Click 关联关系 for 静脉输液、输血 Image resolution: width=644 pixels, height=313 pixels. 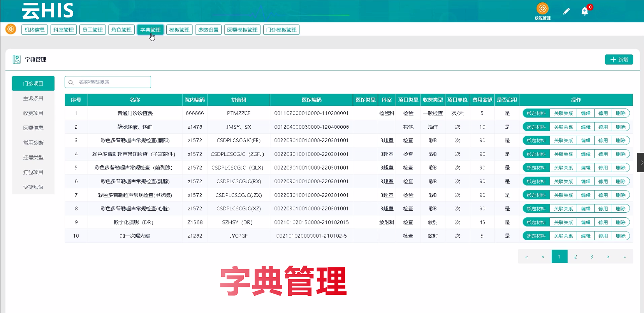(x=563, y=127)
